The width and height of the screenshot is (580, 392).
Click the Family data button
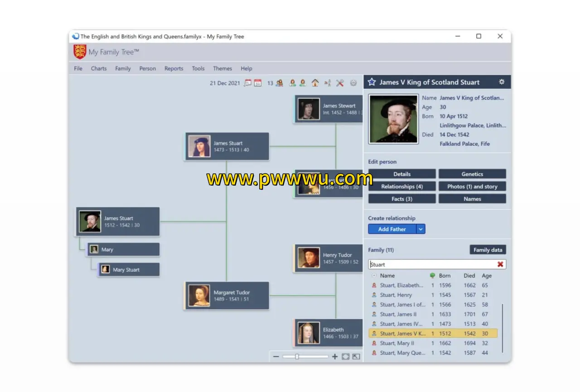[x=488, y=249]
